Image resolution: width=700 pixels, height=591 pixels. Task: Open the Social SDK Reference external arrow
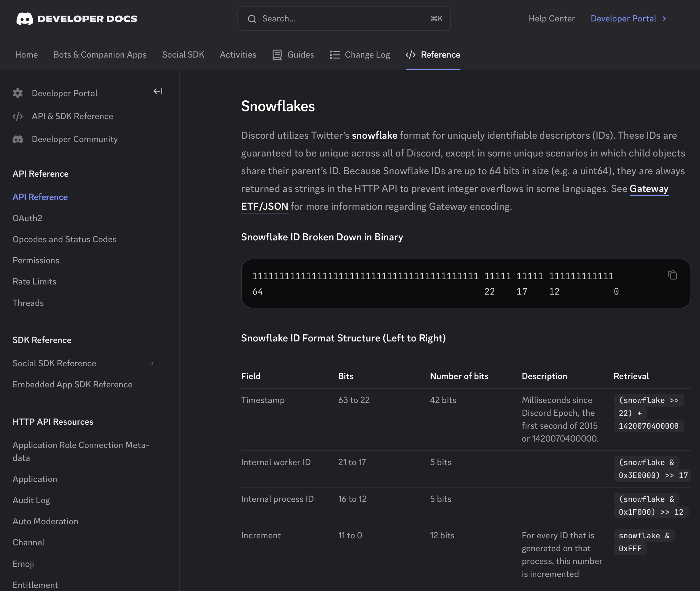tap(151, 363)
